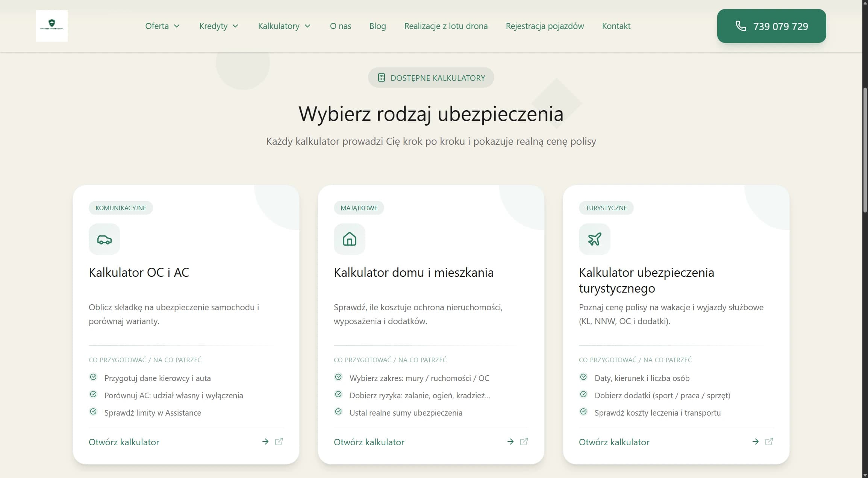This screenshot has height=478, width=868.
Task: Click external link icon on travel insurance card
Action: 769,442
